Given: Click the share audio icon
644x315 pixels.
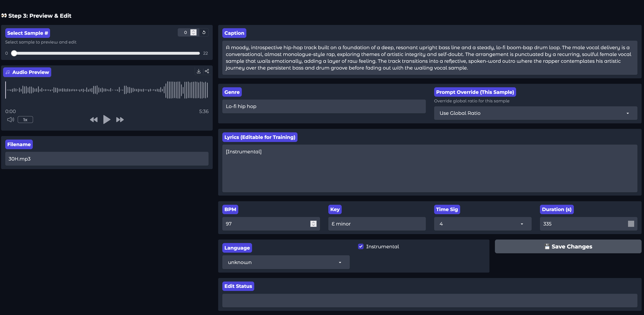Looking at the screenshot, I should tap(207, 71).
